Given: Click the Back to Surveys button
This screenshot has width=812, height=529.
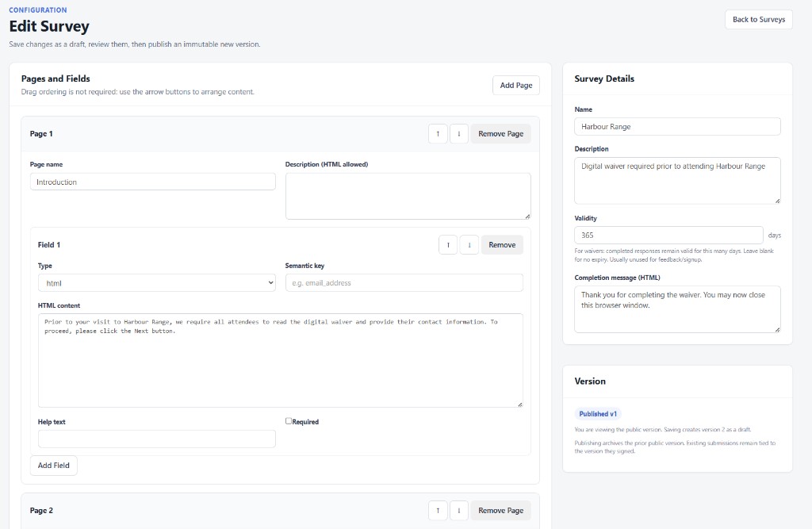Looking at the screenshot, I should coord(759,20).
